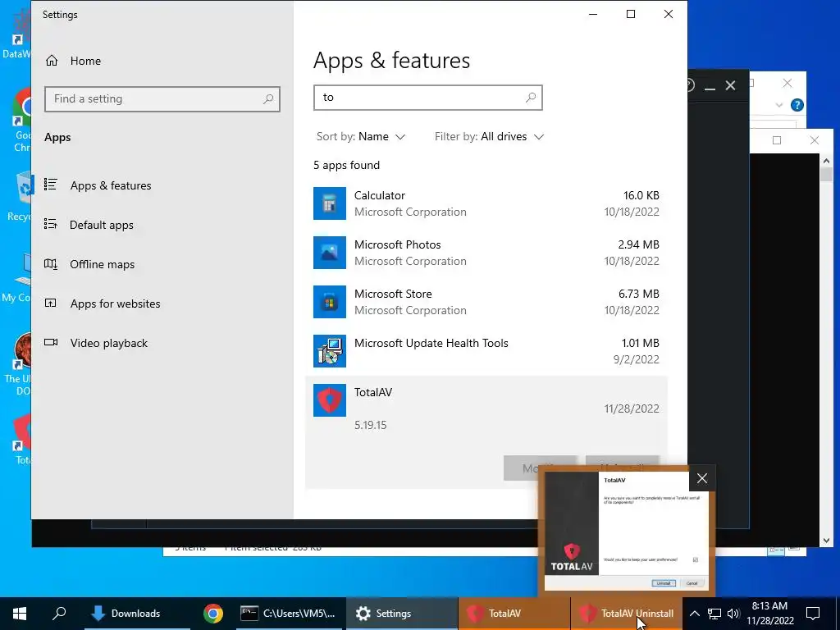Click TotalAV version 5.19.15 text
Image resolution: width=840 pixels, height=630 pixels.
tap(370, 426)
